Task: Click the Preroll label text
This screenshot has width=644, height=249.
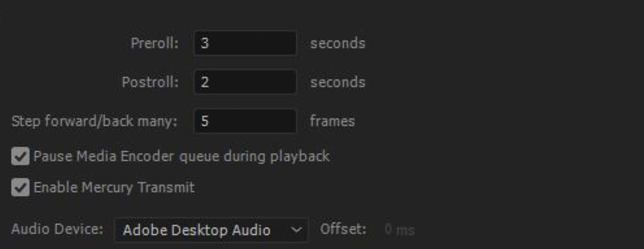Action: tap(154, 44)
